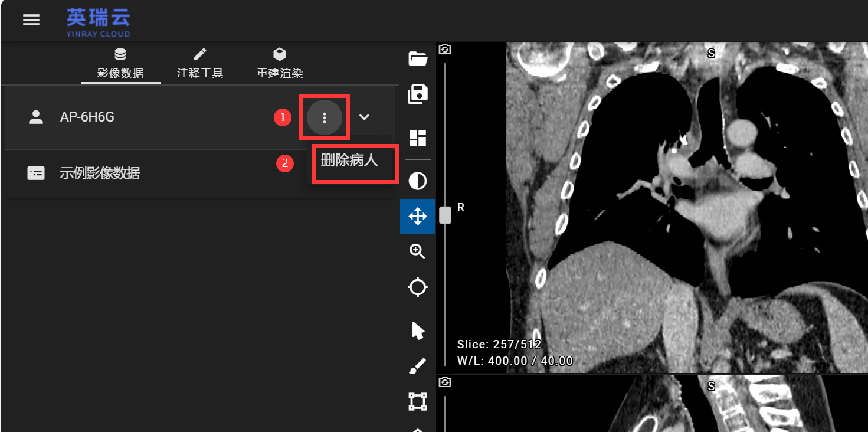Select the arrow pointer tool

click(x=418, y=331)
